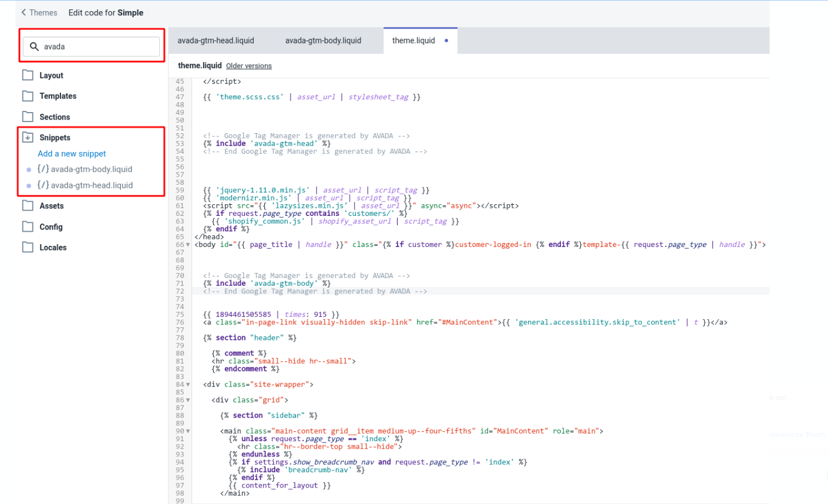
Task: Click liquid file icon of avada-gtm-body.liquid
Action: click(43, 169)
